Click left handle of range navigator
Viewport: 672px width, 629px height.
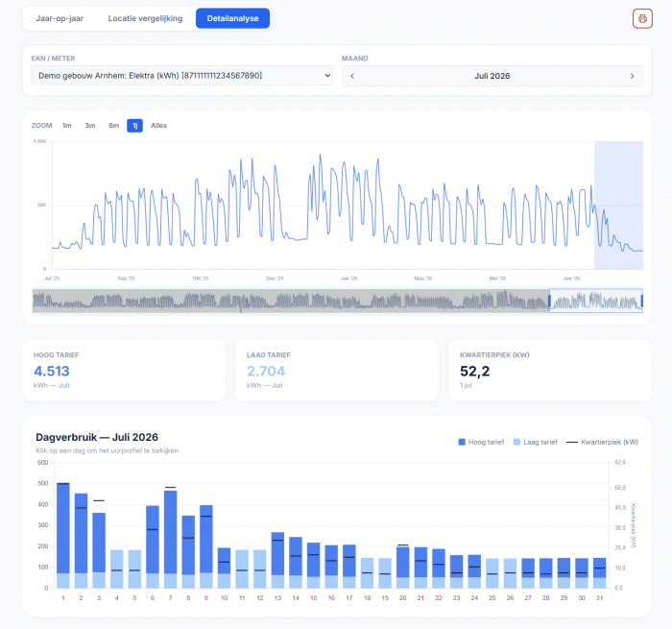point(549,301)
